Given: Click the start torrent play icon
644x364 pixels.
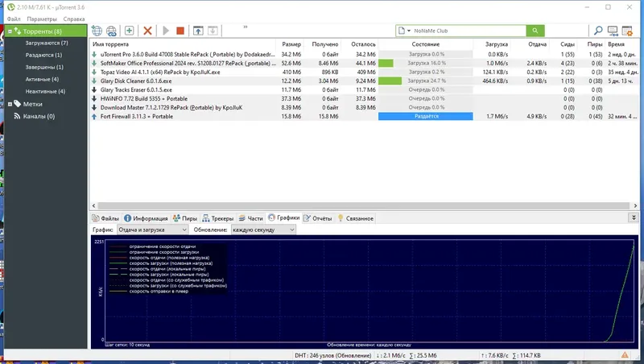Looking at the screenshot, I should pos(166,31).
